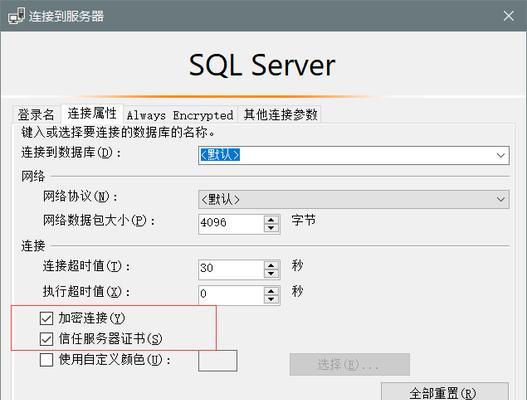Increase connection timeout value with up arrow
Screen dimensions: 527x400
(271, 266)
